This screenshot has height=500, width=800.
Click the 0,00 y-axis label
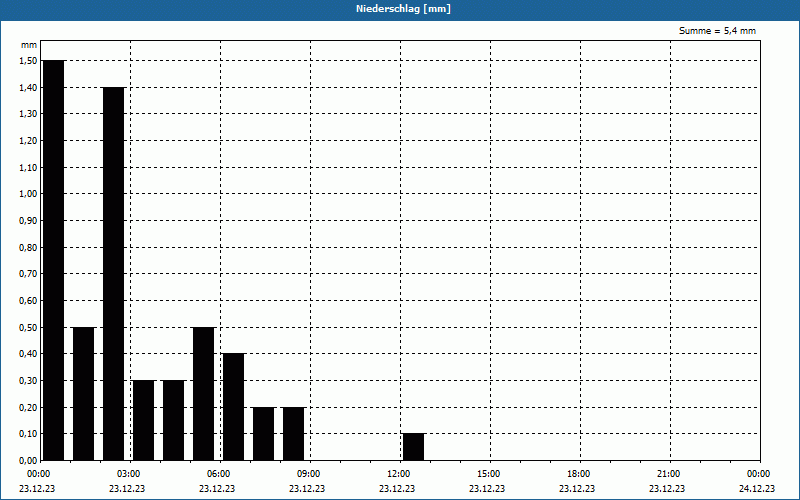[x=28, y=460]
